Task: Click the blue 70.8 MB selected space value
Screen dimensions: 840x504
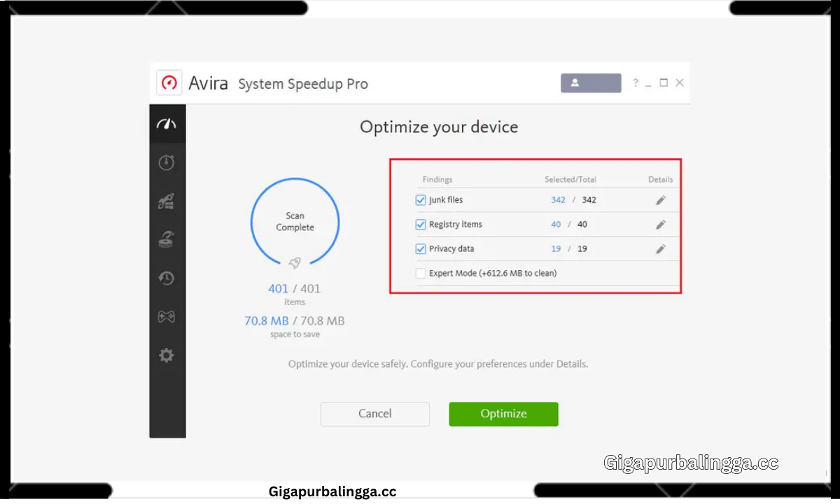Action: (x=267, y=321)
